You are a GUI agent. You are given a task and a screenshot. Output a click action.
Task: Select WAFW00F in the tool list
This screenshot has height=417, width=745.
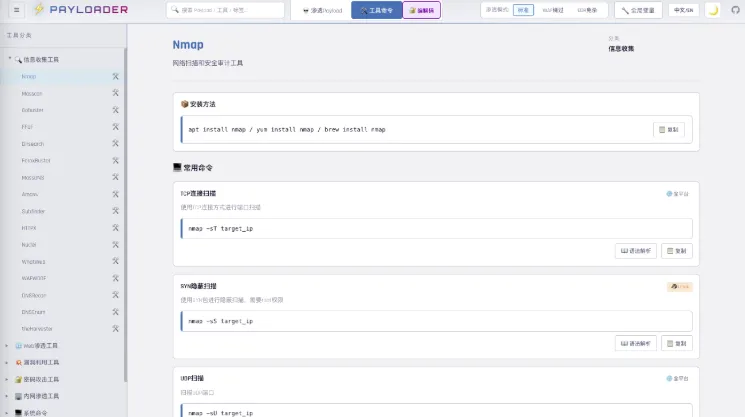click(62, 278)
